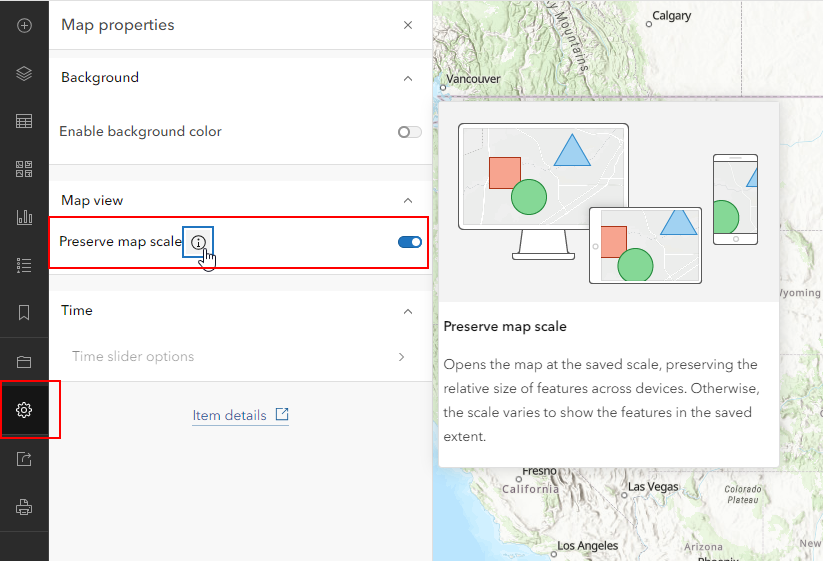Open the Layers panel icon
The width and height of the screenshot is (823, 561).
coord(24,74)
